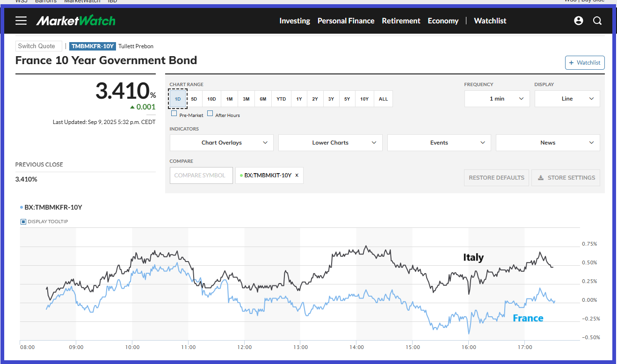Remove the BX:TMBMKIT-10Y comparison symbol
The image size is (617, 364).
point(297,175)
